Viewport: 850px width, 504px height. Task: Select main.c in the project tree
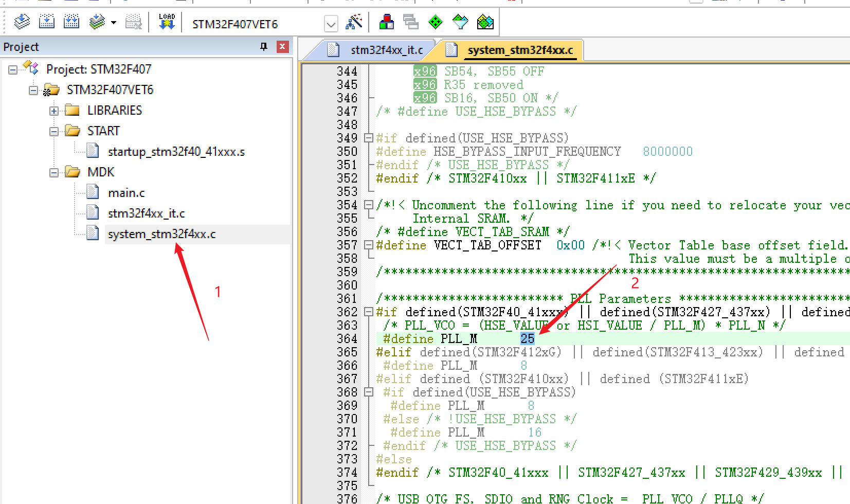pos(126,193)
